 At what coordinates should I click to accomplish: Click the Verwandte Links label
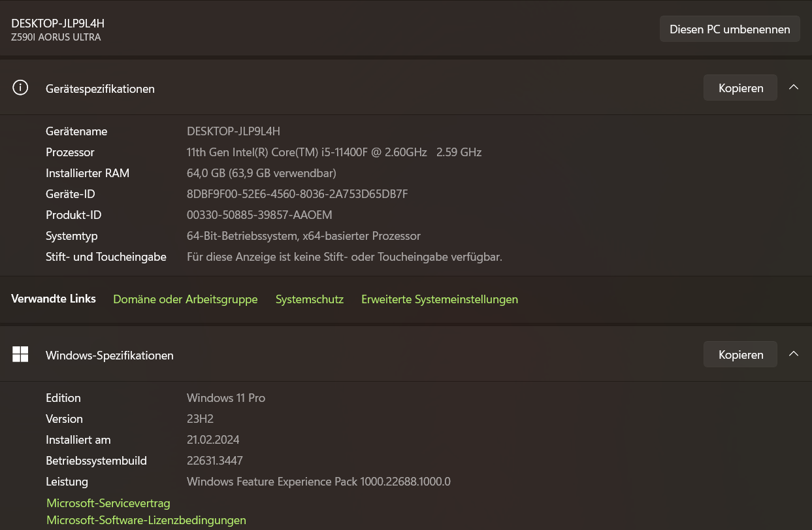(x=54, y=299)
